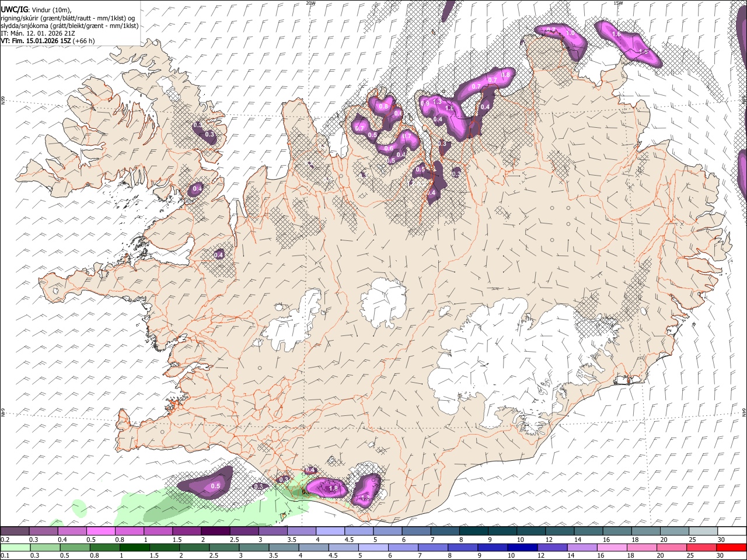Click the 'UWC/IG' bold title text
The width and height of the screenshot is (747, 560).
click(x=14, y=9)
